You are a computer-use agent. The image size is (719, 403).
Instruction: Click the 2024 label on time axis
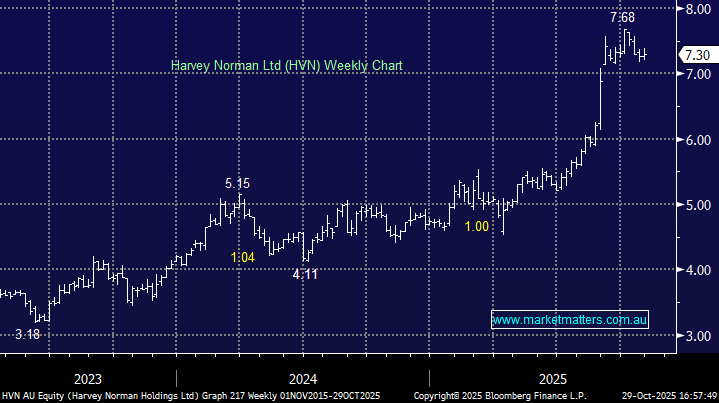pyautogui.click(x=303, y=380)
